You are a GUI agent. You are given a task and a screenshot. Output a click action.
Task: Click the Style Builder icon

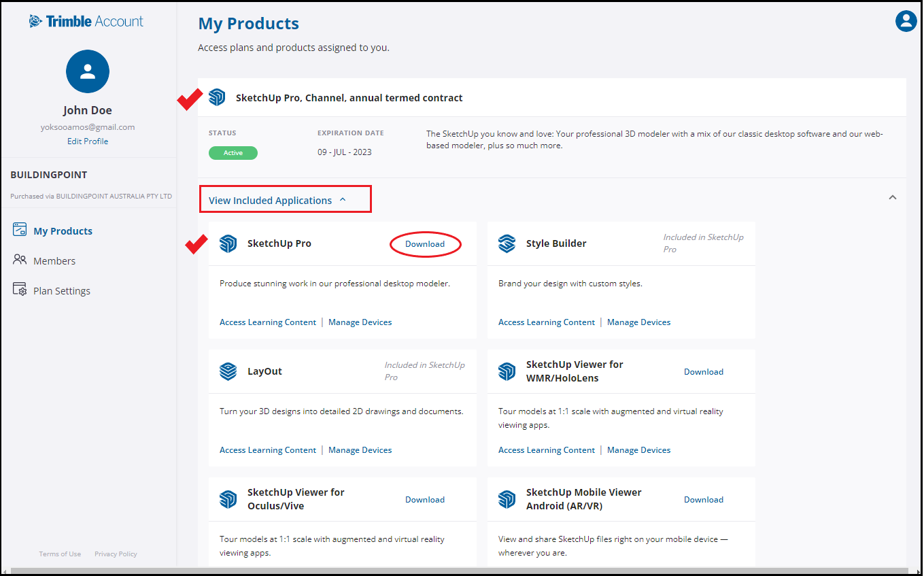(507, 243)
